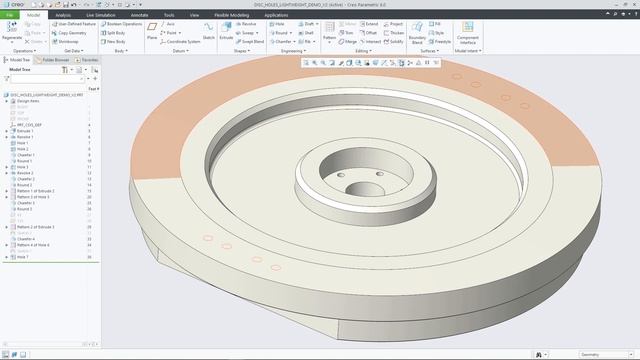Click the Merge tool
The image size is (640, 360).
coord(347,42)
